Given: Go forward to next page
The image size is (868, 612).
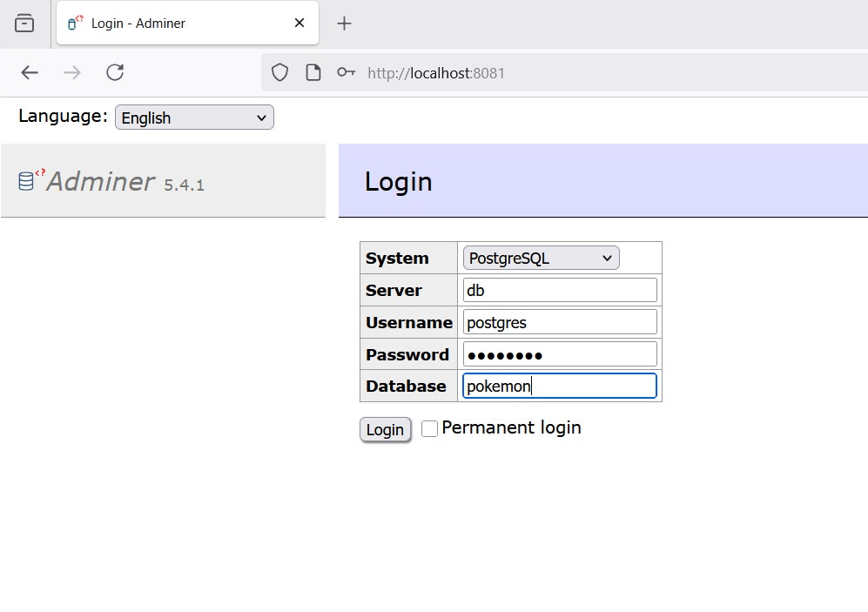Looking at the screenshot, I should point(72,72).
